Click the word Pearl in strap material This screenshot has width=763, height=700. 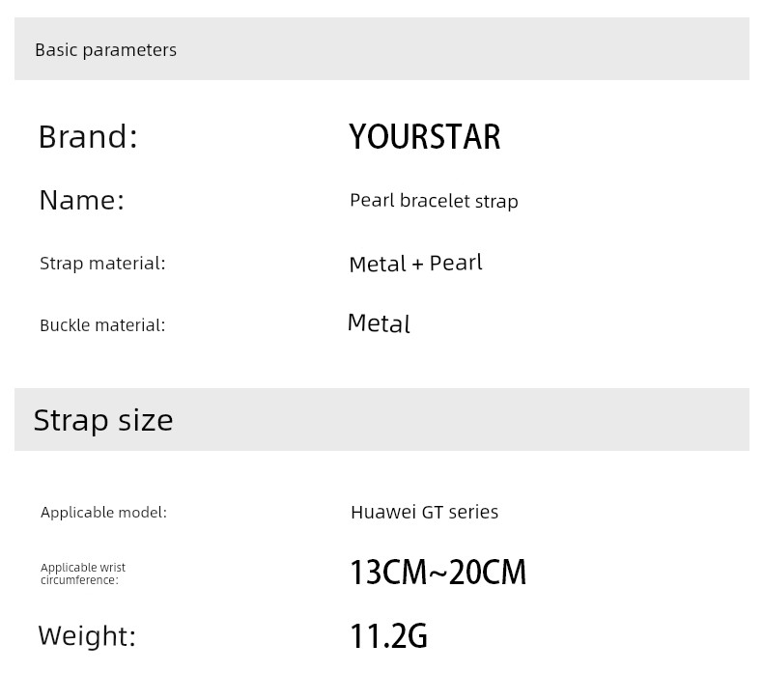pyautogui.click(x=456, y=263)
